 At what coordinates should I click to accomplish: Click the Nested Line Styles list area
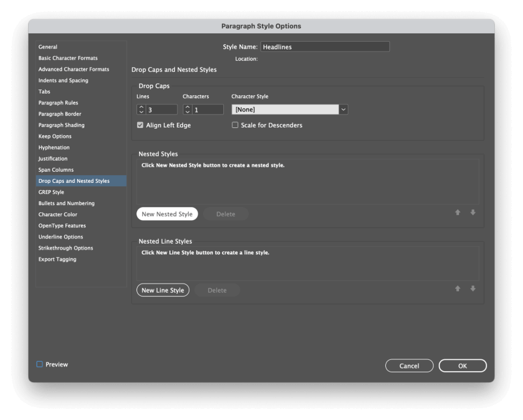click(x=308, y=263)
